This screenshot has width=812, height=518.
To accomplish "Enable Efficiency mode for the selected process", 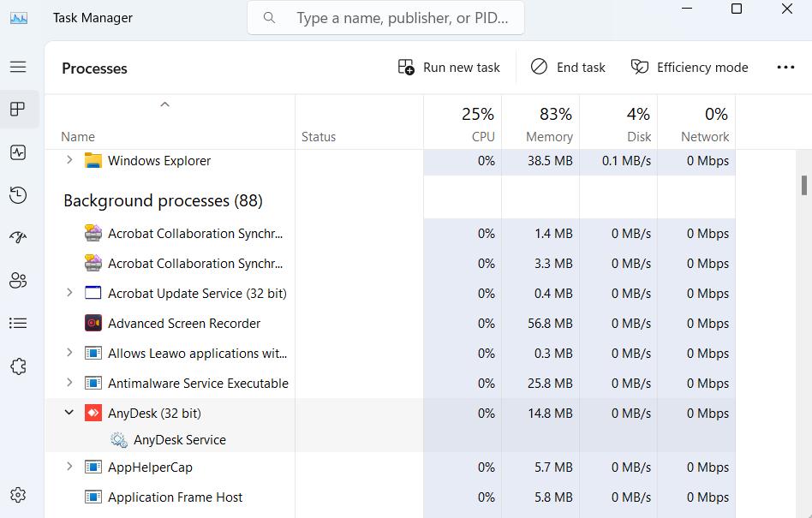I will [690, 67].
